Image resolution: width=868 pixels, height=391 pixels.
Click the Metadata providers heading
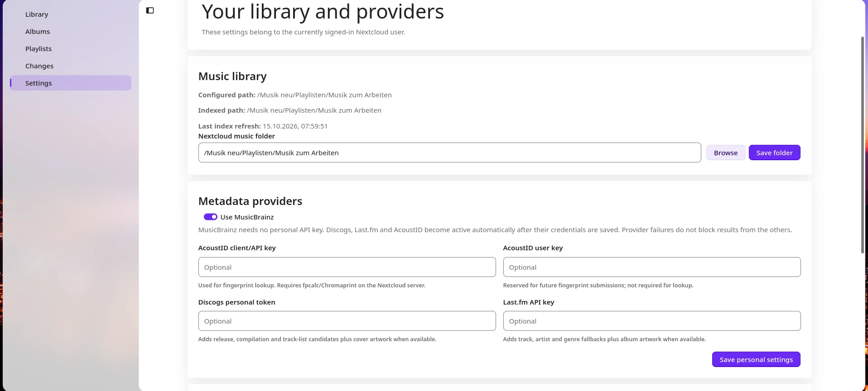click(250, 201)
